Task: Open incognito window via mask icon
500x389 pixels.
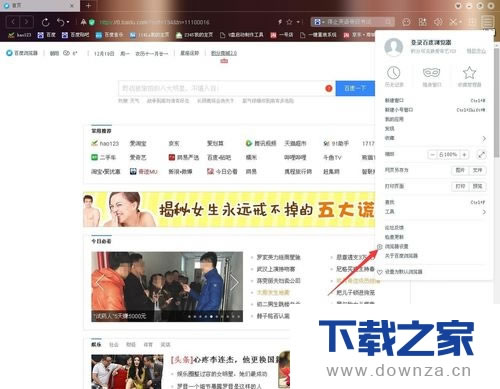Action: coord(431,72)
